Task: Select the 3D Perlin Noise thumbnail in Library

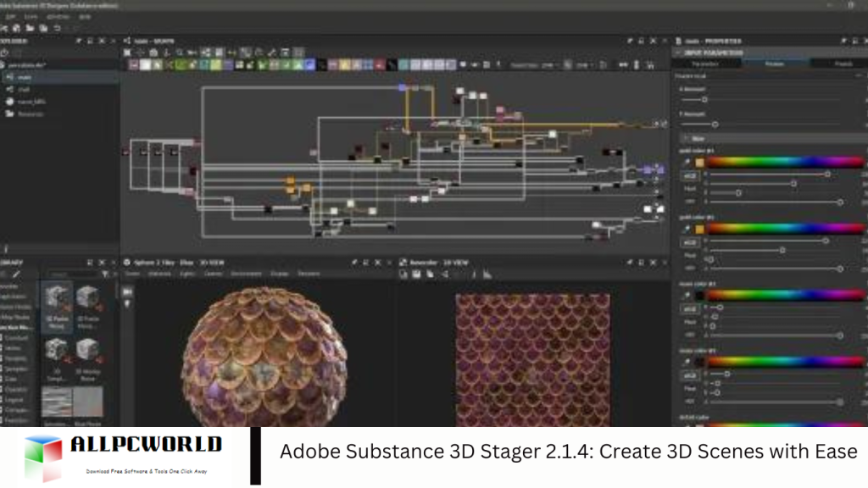Action: tap(57, 306)
